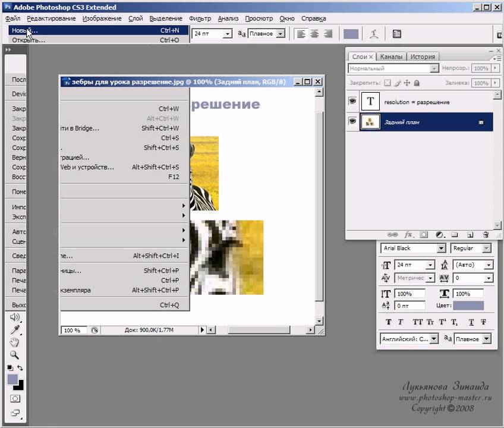Click options bar text color swatch
Image resolution: width=504 pixels, height=428 pixels.
click(351, 34)
